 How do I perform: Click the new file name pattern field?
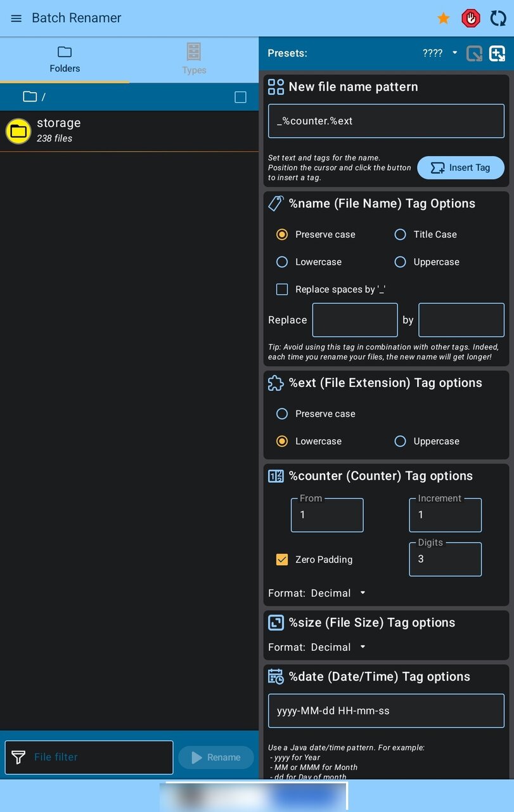[386, 121]
